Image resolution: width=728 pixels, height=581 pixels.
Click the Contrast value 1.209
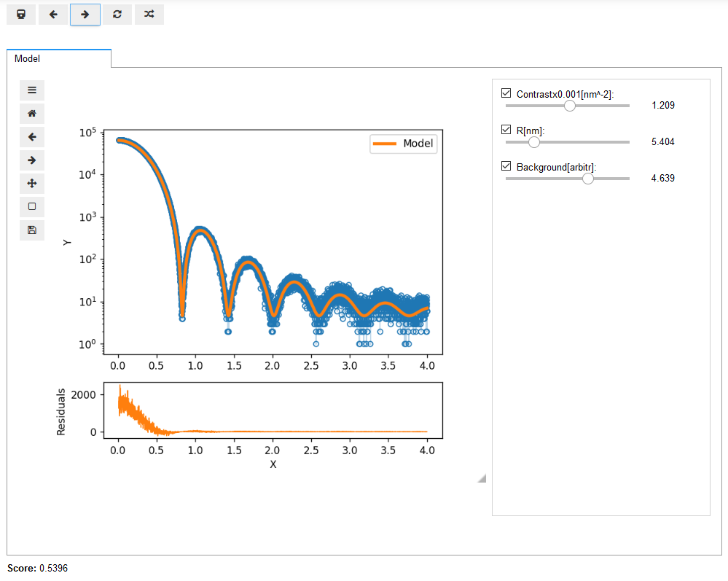(x=663, y=106)
